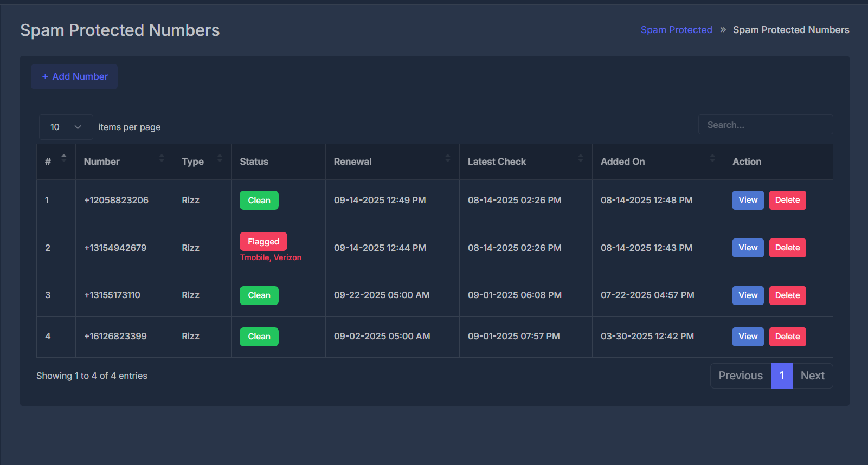Click added on 08-14-2025 12:48 PM
Viewport: 868px width, 465px height.
pos(646,200)
